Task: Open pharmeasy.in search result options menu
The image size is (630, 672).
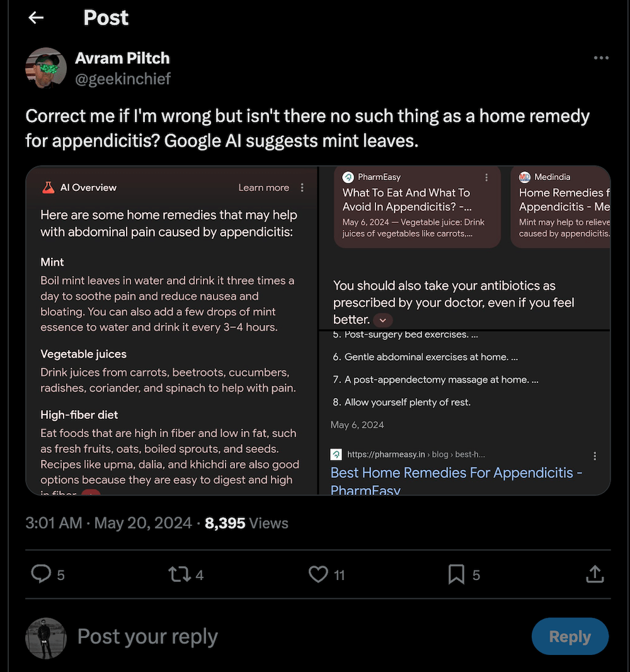Action: click(x=595, y=455)
